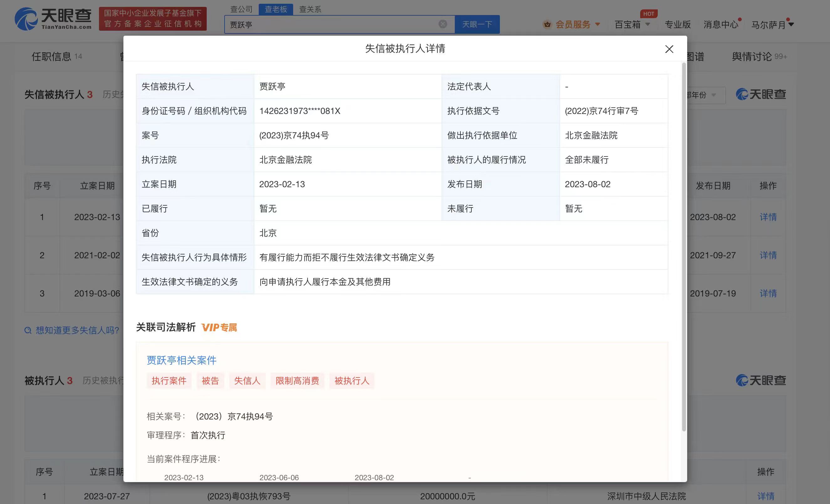The height and width of the screenshot is (504, 830).
Task: Select the 失信人 case tag
Action: (x=247, y=381)
